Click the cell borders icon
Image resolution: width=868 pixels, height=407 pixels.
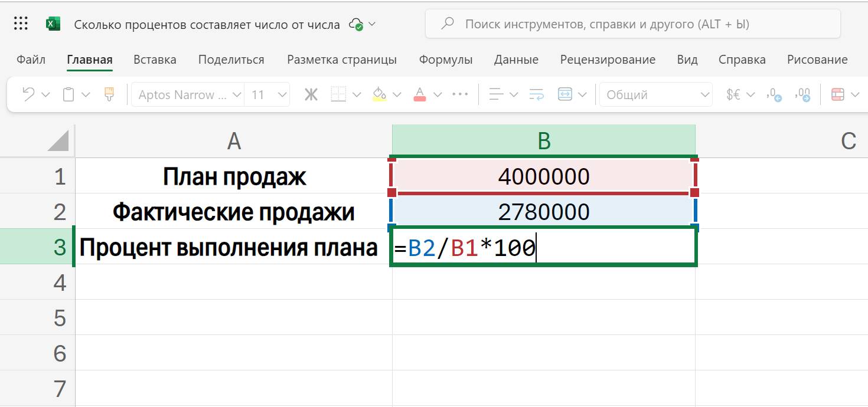[338, 94]
